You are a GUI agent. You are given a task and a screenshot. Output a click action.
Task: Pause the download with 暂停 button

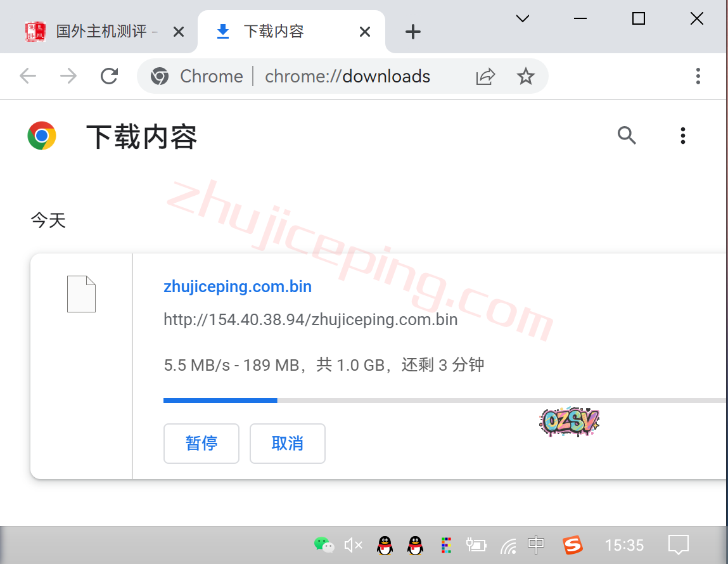click(201, 444)
